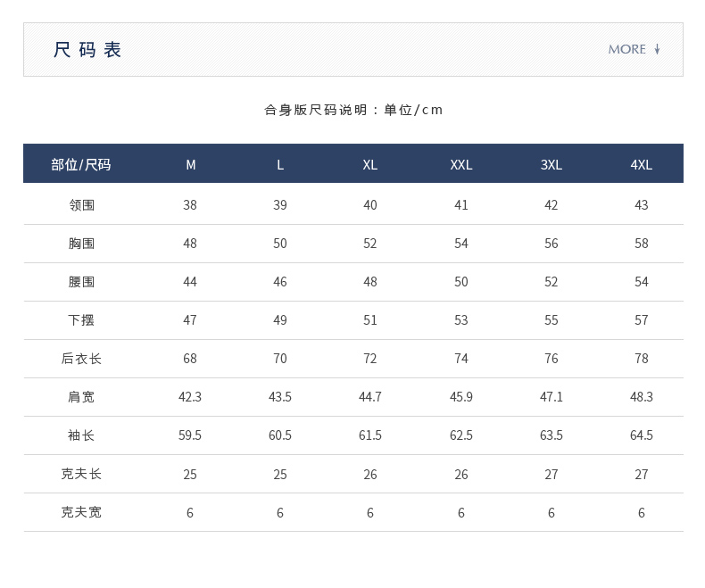Click 后衣长 value 78 for size 4XL
The width and height of the screenshot is (705, 588).
tap(641, 359)
